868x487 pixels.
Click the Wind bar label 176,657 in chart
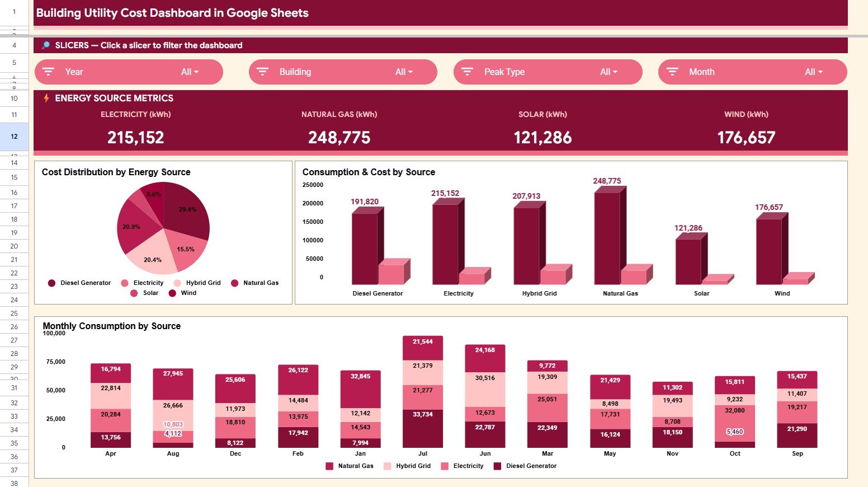(769, 208)
